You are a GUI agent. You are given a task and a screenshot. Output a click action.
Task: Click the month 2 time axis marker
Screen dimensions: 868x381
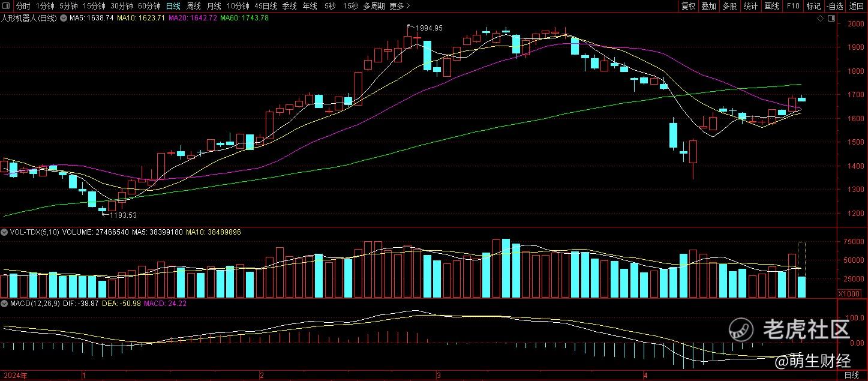coord(262,376)
